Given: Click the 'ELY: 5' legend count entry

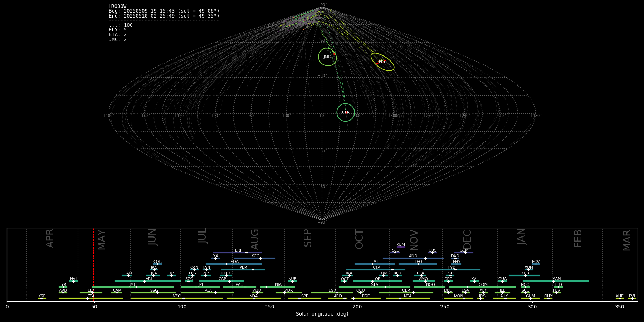Looking at the screenshot, I should tap(118, 30).
